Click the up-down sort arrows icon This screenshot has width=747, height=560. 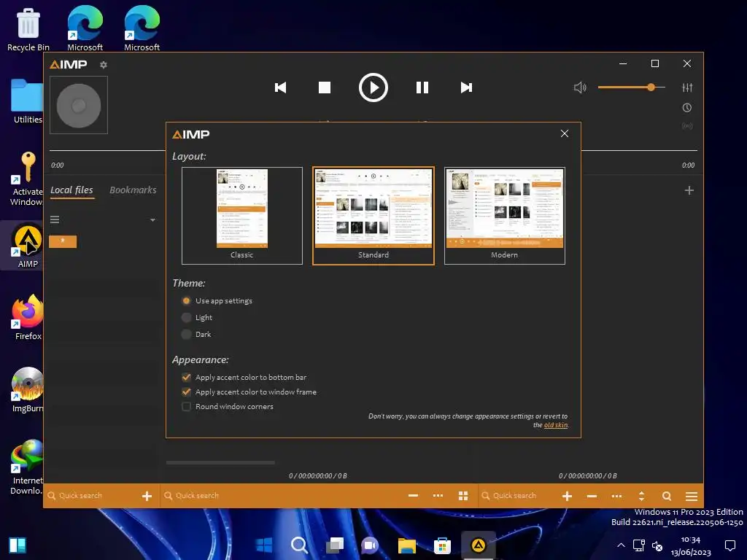641,496
